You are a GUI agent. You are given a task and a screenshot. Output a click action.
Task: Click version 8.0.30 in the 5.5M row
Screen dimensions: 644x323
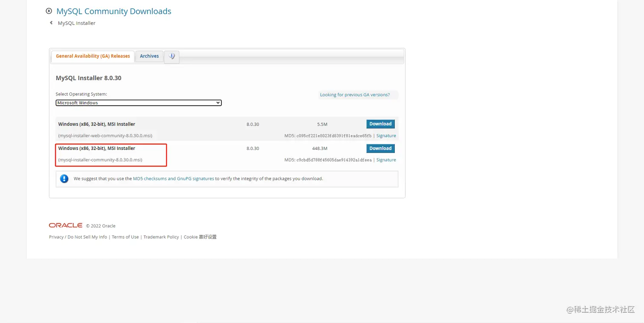tap(253, 124)
